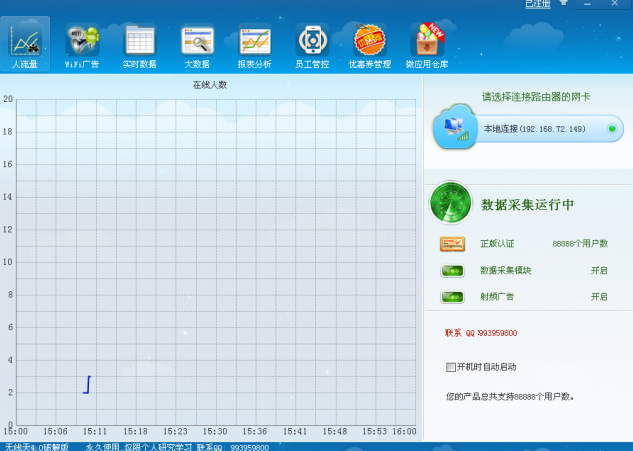633x451 pixels.
Task: Click the cloud network adapter icon
Action: [x=455, y=127]
